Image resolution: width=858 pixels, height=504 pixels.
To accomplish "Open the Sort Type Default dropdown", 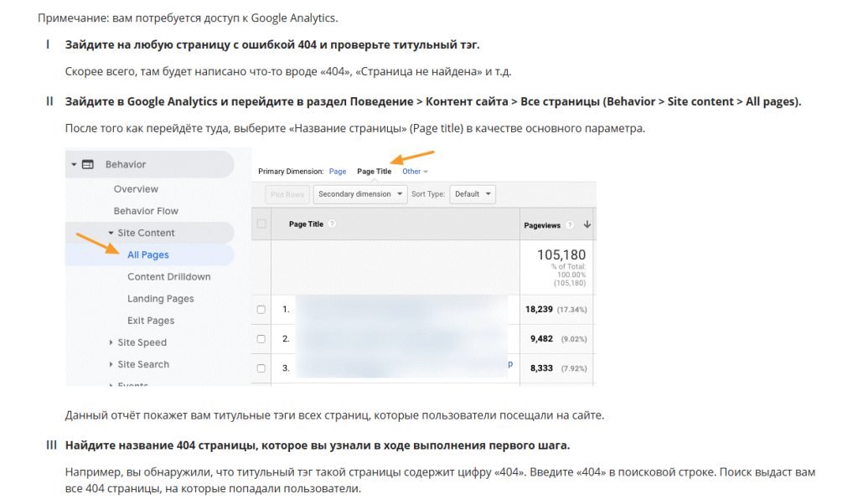I will pos(473,193).
